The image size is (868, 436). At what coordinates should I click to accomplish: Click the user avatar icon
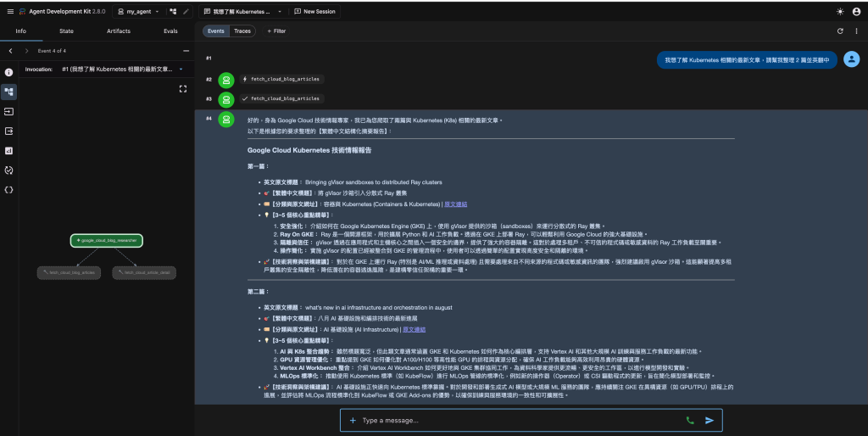pos(851,59)
